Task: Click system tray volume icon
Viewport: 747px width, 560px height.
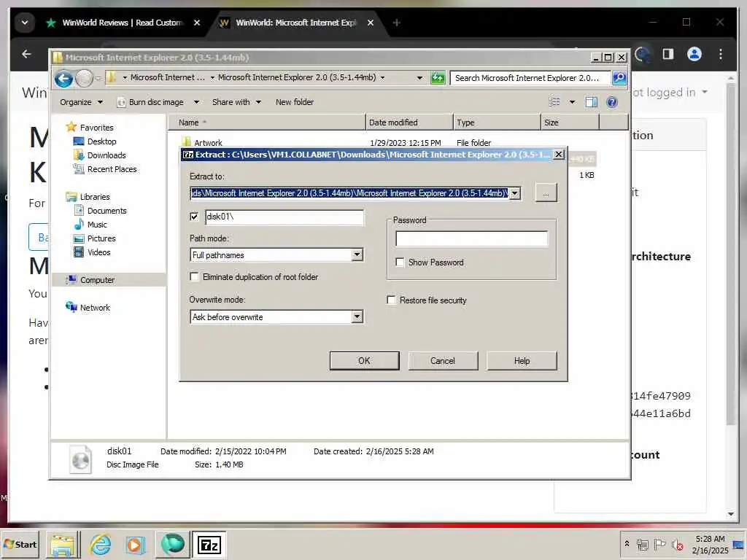Action: 677,544
